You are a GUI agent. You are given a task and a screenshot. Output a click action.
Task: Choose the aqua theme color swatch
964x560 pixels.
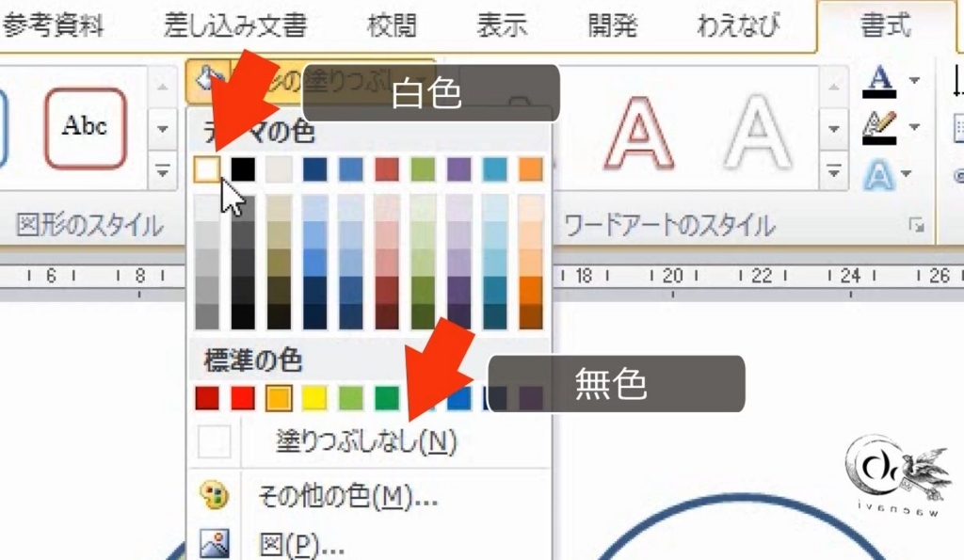(x=495, y=169)
